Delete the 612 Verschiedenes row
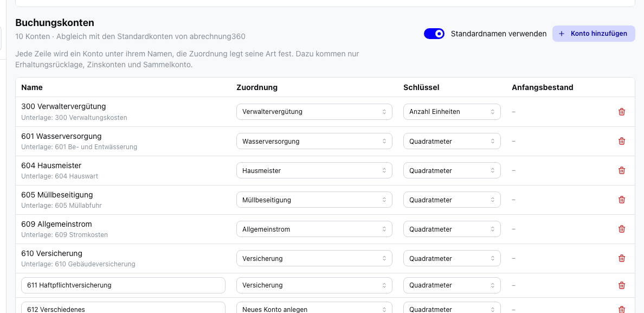The height and width of the screenshot is (313, 644). 622,309
